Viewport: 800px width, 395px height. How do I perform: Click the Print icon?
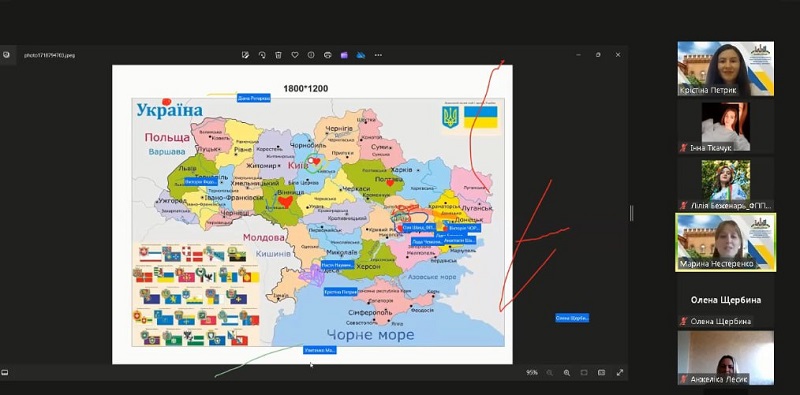click(x=328, y=55)
